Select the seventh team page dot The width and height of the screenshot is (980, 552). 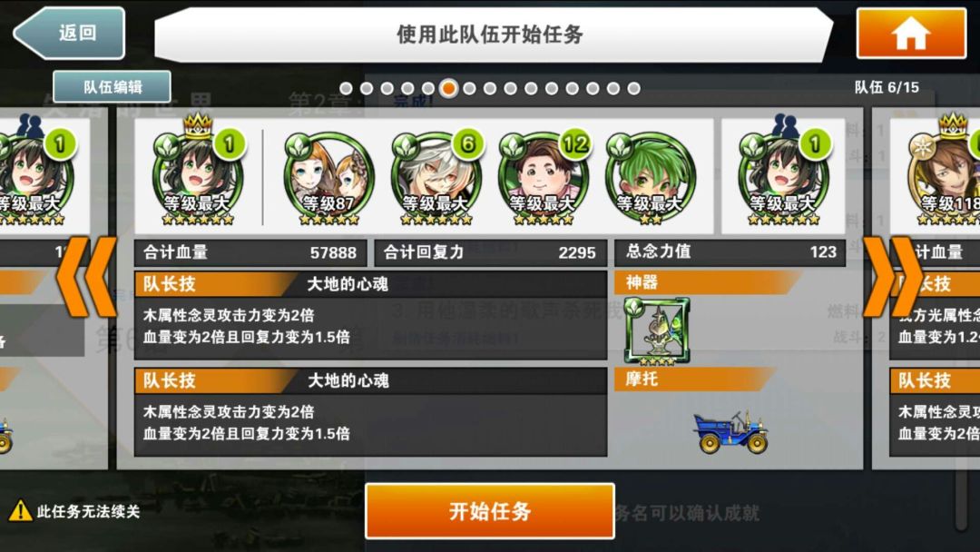[x=469, y=89]
